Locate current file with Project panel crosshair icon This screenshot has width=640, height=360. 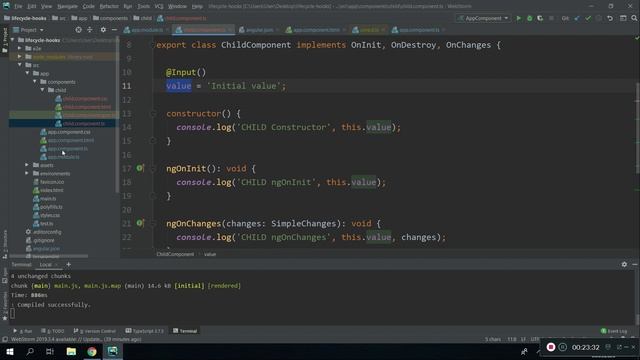[78, 30]
